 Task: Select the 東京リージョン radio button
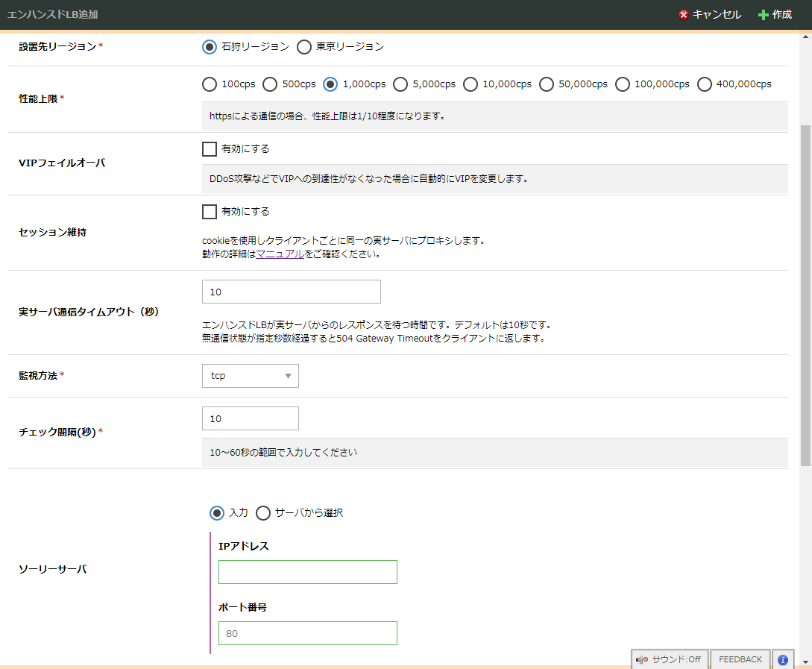click(x=304, y=47)
